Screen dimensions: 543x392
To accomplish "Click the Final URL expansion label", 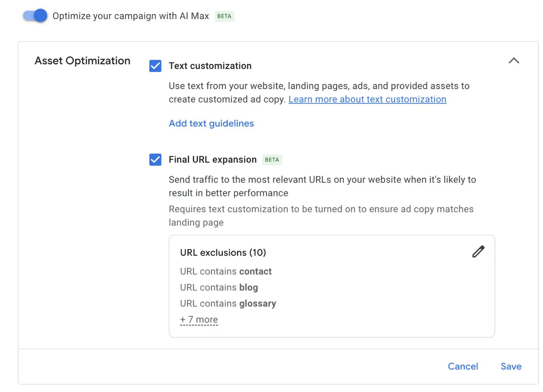I will [213, 160].
